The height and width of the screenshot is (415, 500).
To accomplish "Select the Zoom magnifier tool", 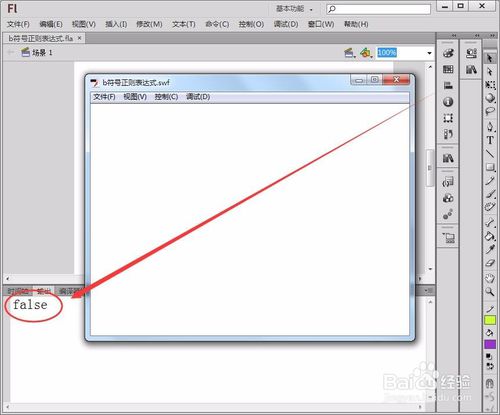I will (490, 292).
